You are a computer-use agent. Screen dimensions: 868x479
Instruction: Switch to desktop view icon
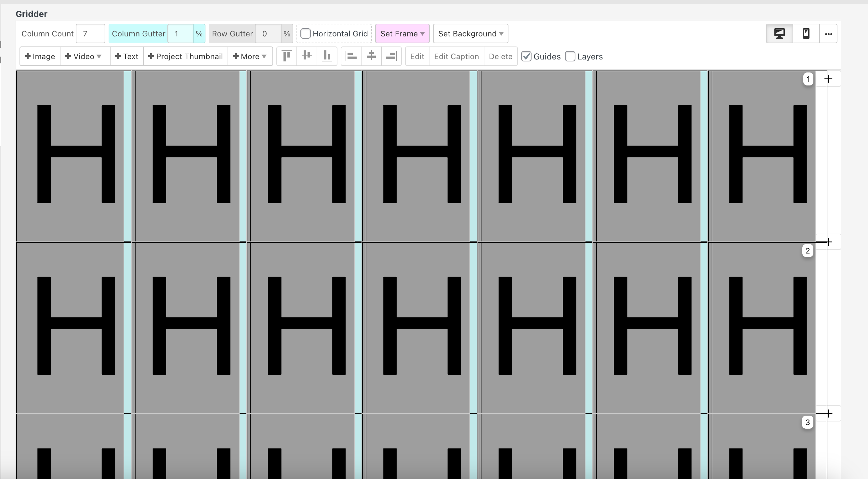779,33
